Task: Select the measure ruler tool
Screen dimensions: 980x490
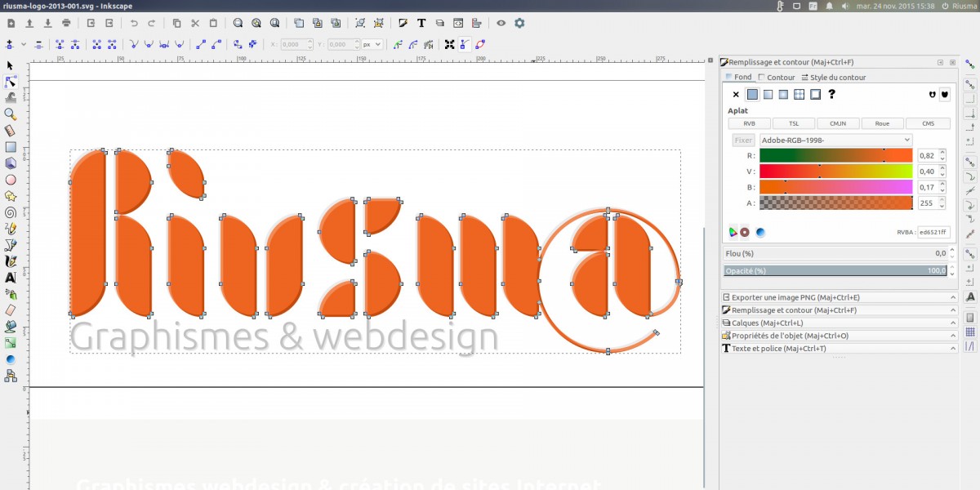Action: click(x=11, y=131)
